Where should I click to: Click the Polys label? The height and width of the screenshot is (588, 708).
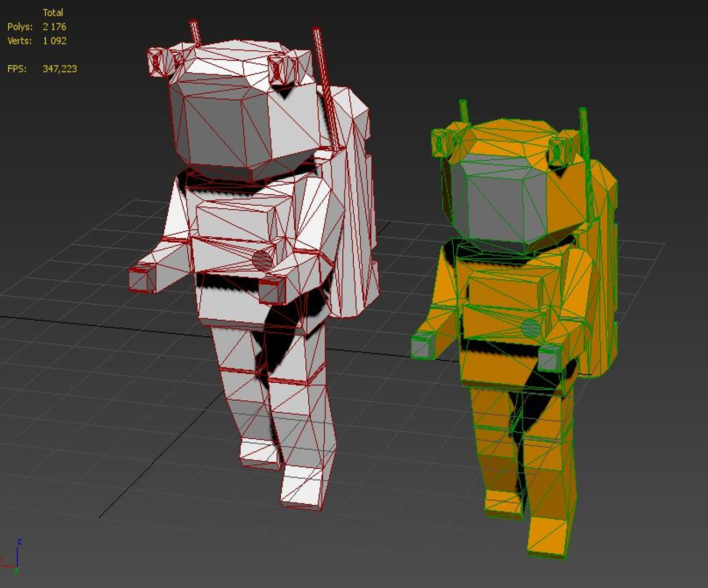pos(20,27)
